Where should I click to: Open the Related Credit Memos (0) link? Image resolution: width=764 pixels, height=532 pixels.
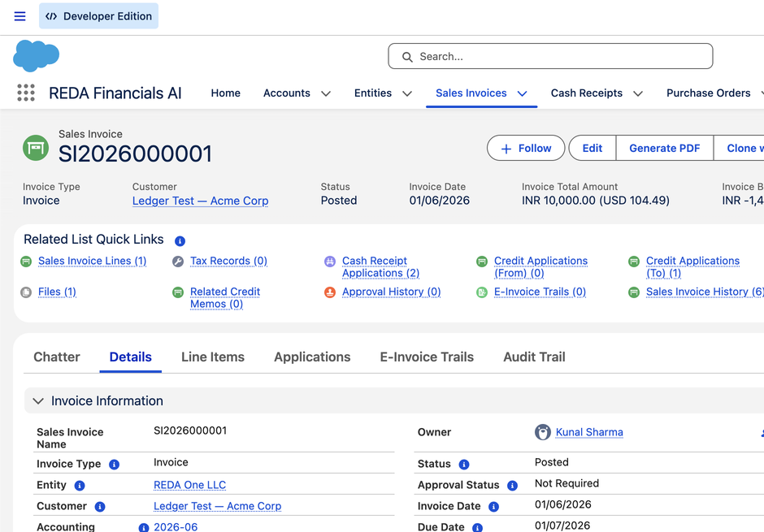click(225, 297)
